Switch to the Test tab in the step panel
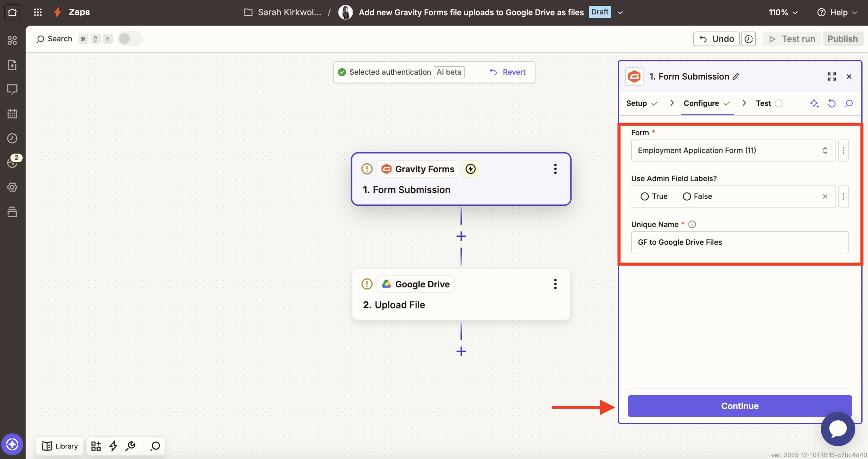The height and width of the screenshot is (459, 868). [764, 103]
